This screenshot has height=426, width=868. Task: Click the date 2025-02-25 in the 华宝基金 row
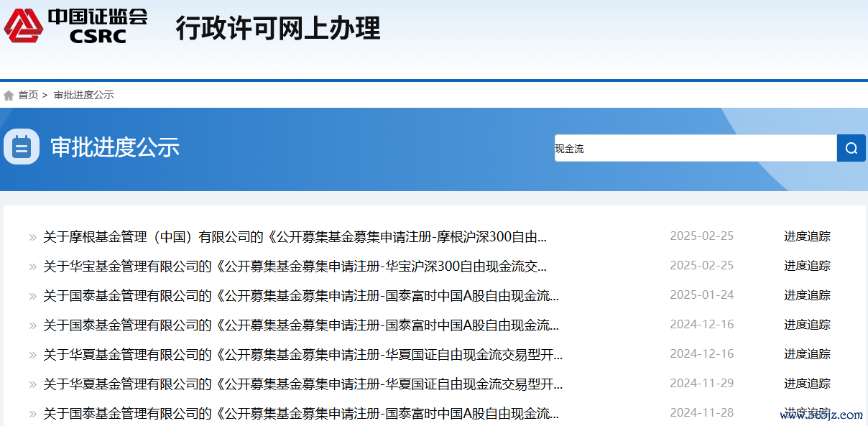coord(702,266)
